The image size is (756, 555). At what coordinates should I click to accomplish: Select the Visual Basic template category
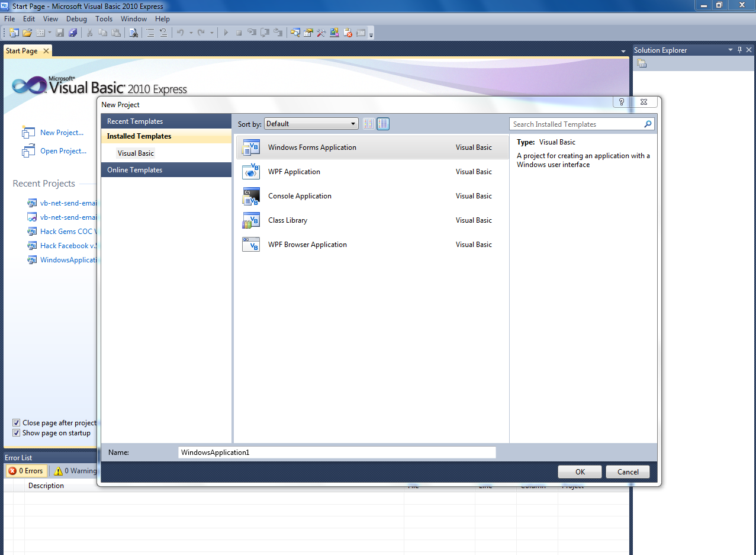tap(136, 153)
